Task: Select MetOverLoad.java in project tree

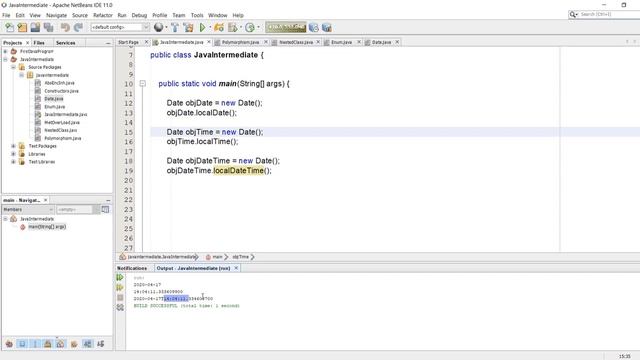Action: [62, 122]
